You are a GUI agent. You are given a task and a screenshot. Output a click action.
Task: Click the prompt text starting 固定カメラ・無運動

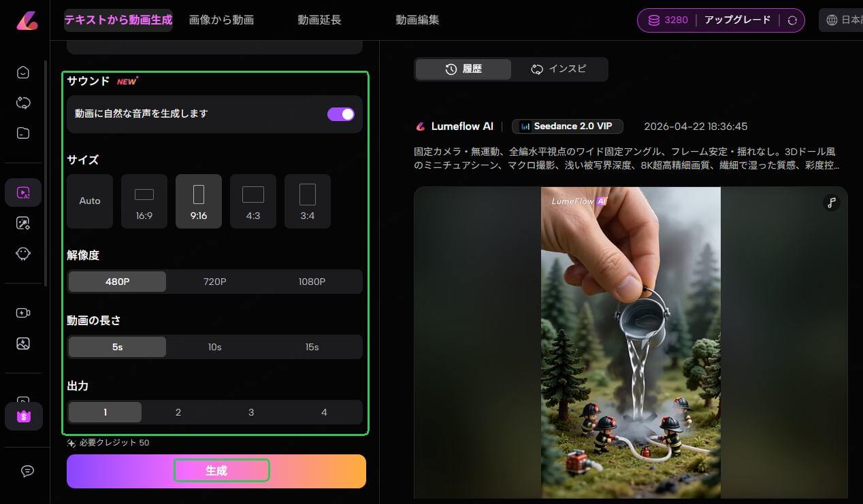coord(627,158)
